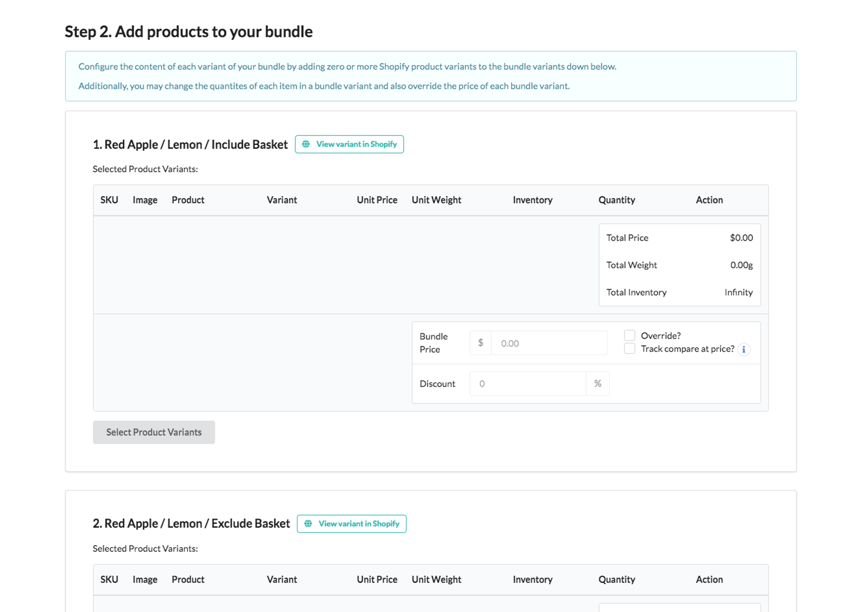
Task: Click the Bundle Price label
Action: tap(434, 343)
